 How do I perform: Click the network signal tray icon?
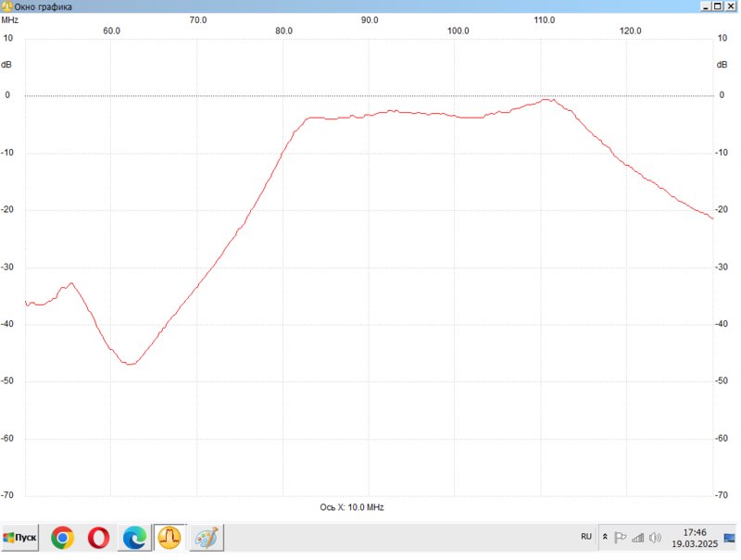click(637, 537)
